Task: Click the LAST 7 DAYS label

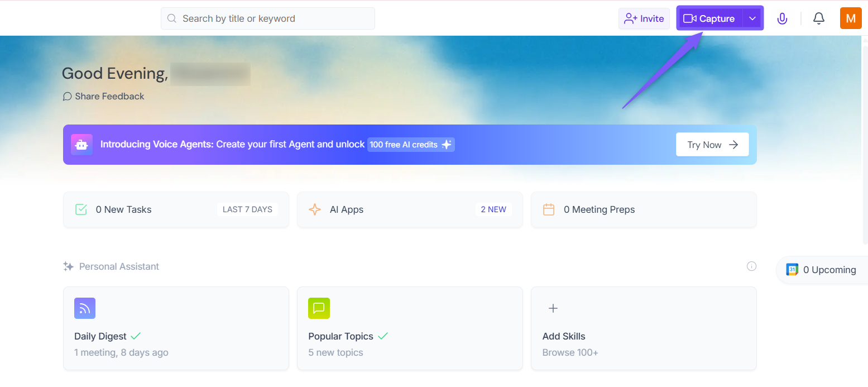Action: tap(247, 209)
